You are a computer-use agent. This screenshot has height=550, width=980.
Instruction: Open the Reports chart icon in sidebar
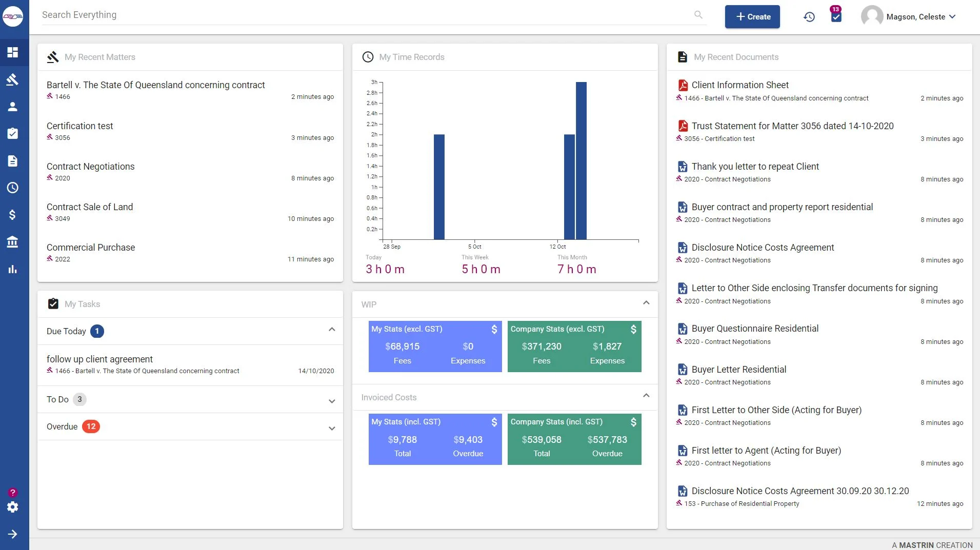[x=12, y=269]
